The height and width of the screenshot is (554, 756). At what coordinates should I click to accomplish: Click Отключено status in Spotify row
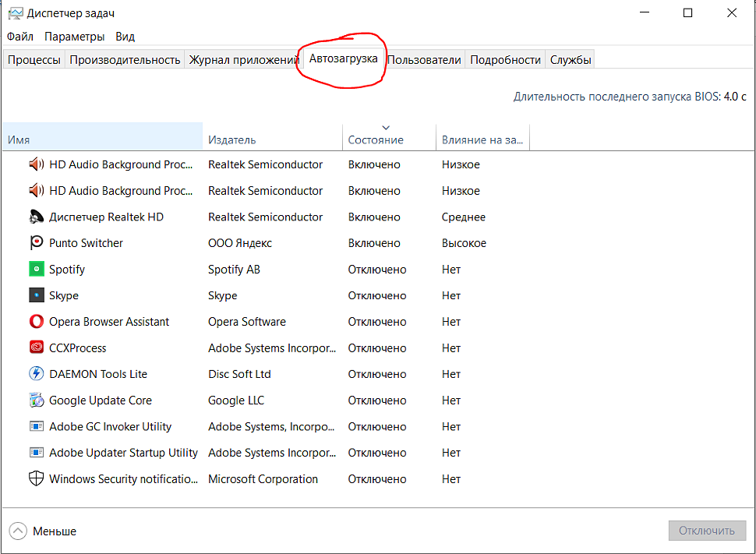pos(377,269)
